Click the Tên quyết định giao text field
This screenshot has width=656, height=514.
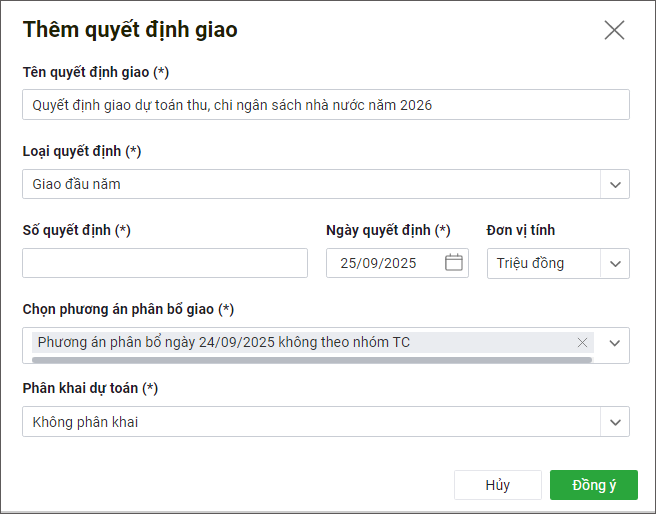click(325, 105)
